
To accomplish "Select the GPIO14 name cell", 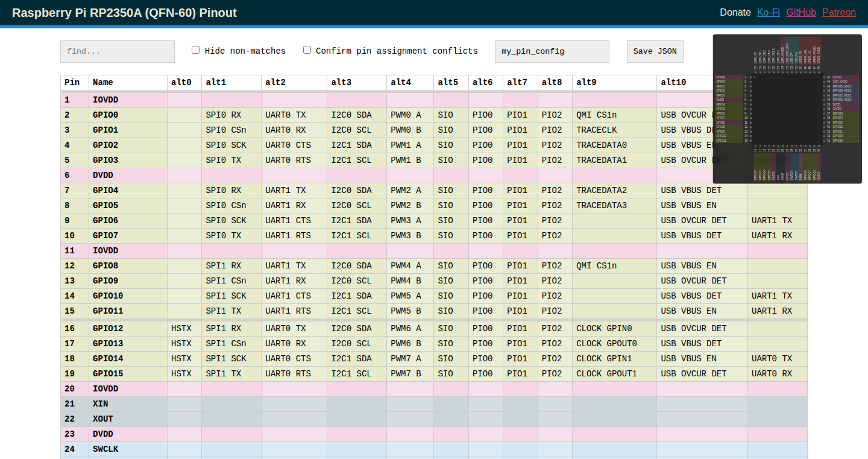I will (128, 359).
